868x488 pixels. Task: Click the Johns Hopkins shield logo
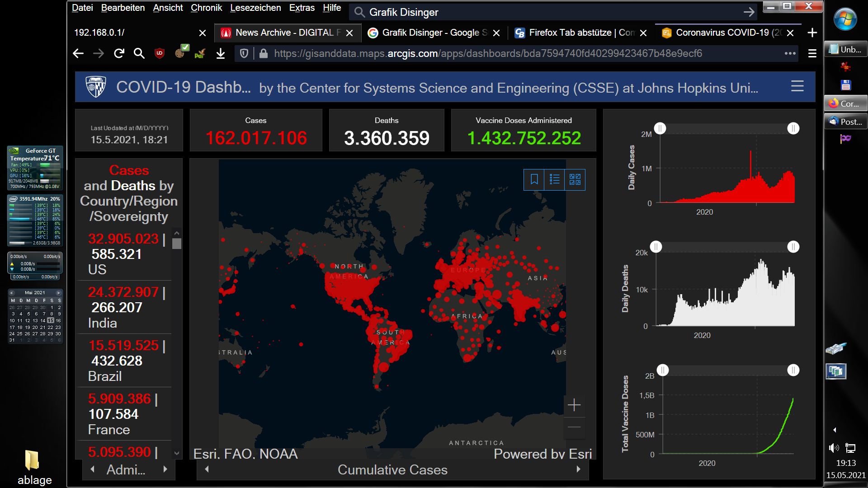pos(96,87)
